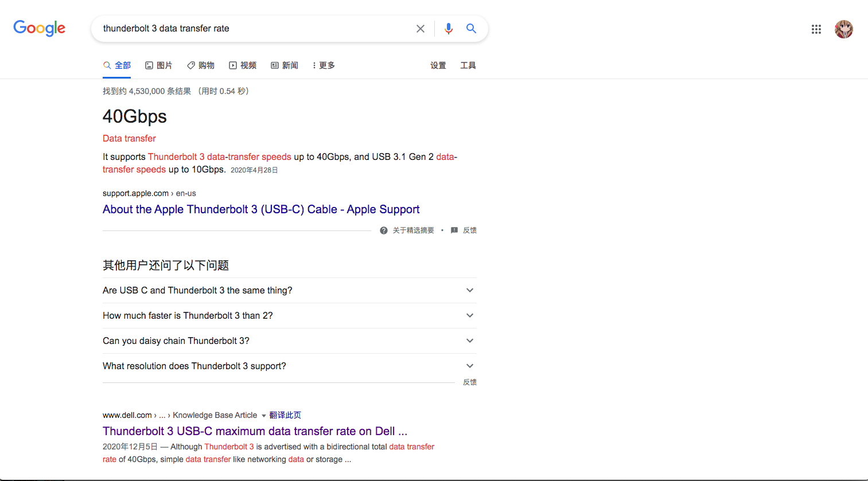This screenshot has width=868, height=481.
Task: Click the 40Gbps answer heading
Action: click(x=135, y=116)
